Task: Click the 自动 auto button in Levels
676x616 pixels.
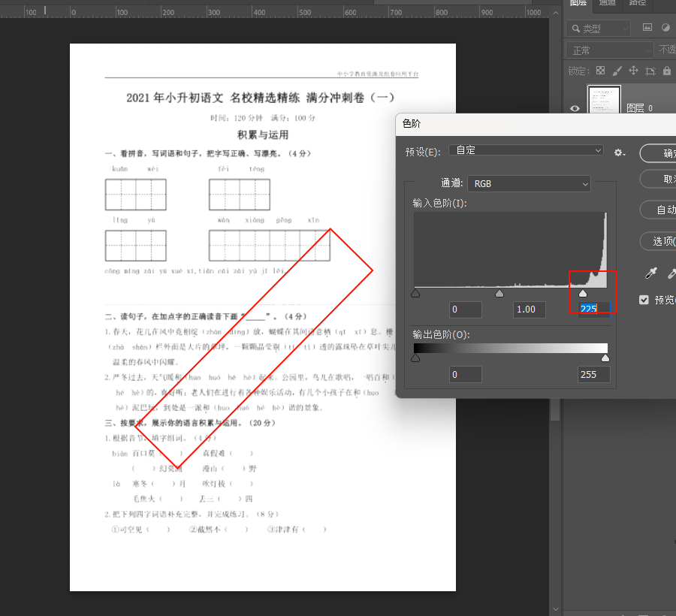Action: [661, 210]
